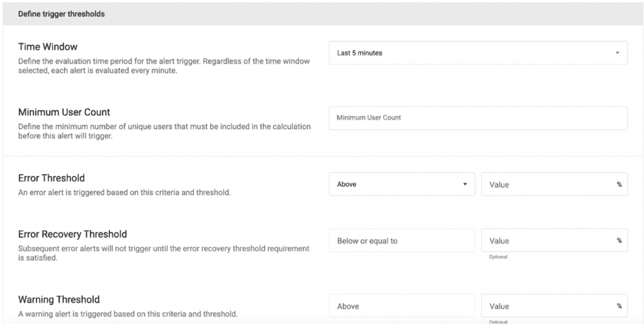Click the caret arrow in the Error Threshold dropdown
Screen dimensions: 644x329
click(x=465, y=184)
